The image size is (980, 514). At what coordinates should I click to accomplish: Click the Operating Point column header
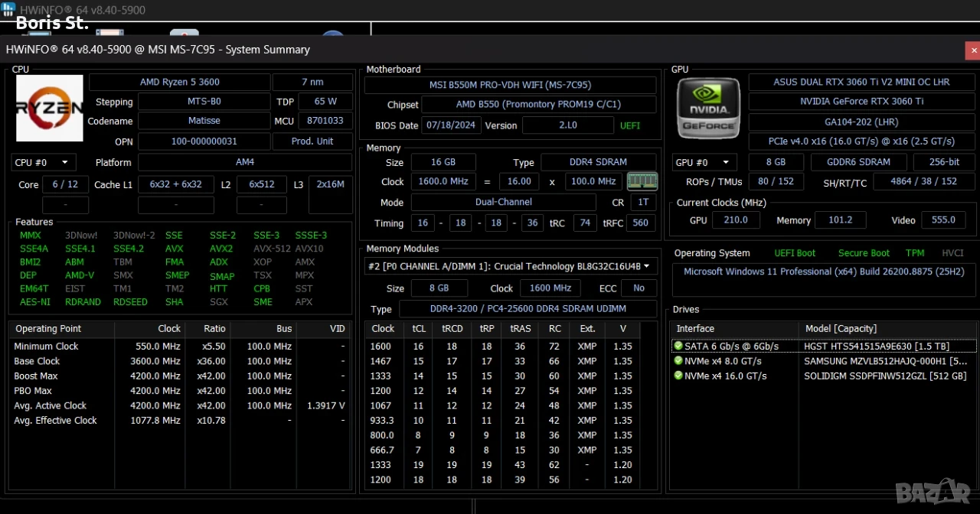(62, 328)
